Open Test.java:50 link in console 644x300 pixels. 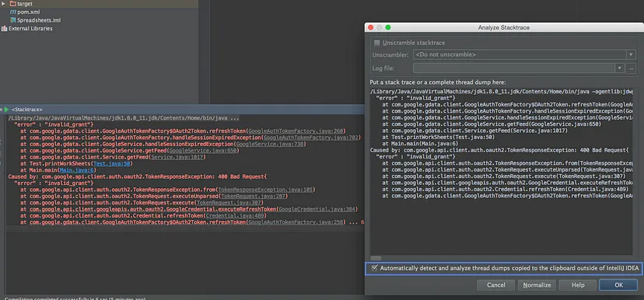click(x=112, y=164)
